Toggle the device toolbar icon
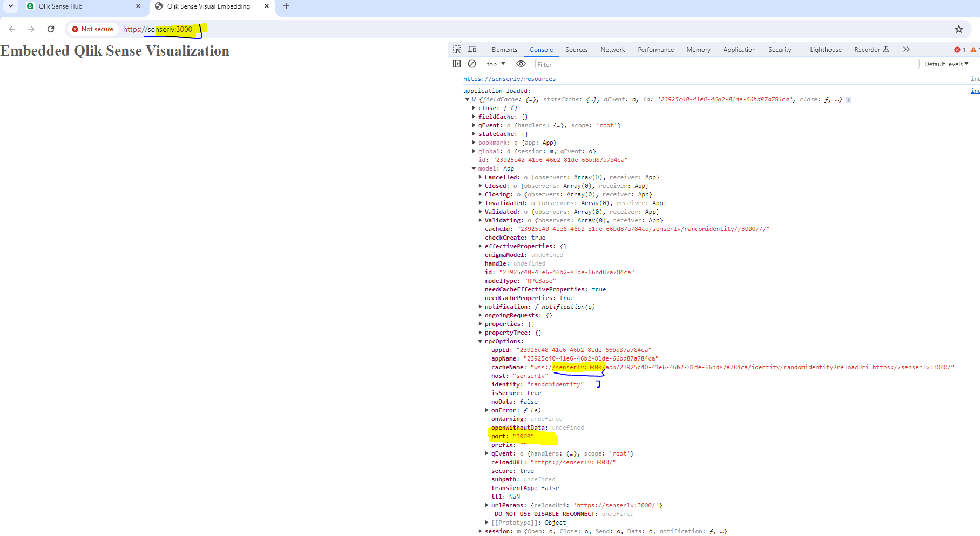This screenshot has height=536, width=980. coord(472,49)
